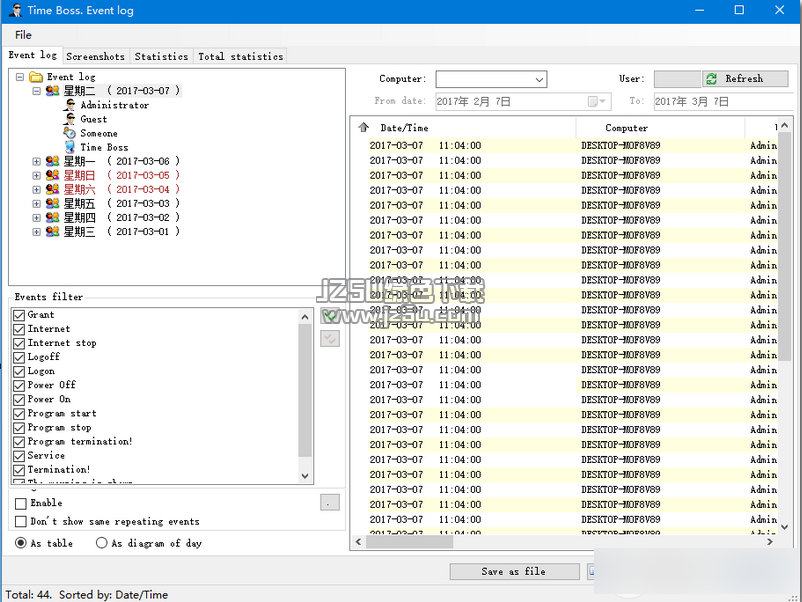Click the green check-all filter icon
802x602 pixels.
(x=330, y=316)
